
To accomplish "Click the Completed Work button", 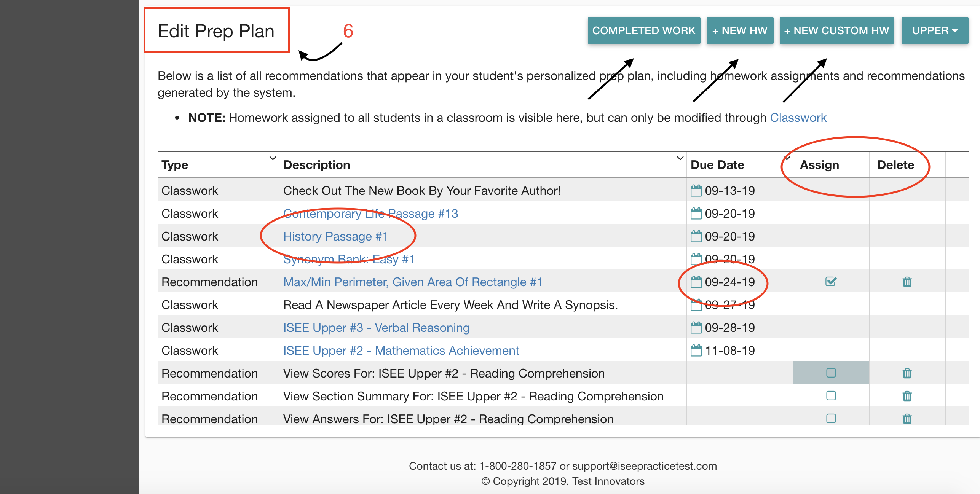I will (x=643, y=30).
